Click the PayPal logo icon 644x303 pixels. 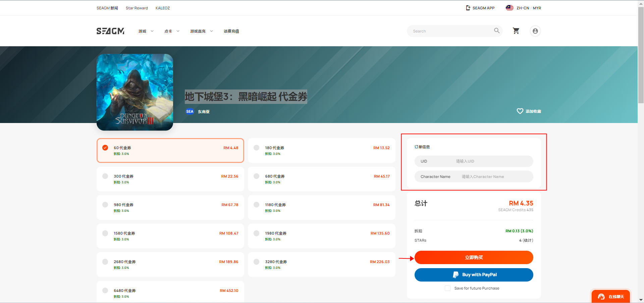coord(455,275)
